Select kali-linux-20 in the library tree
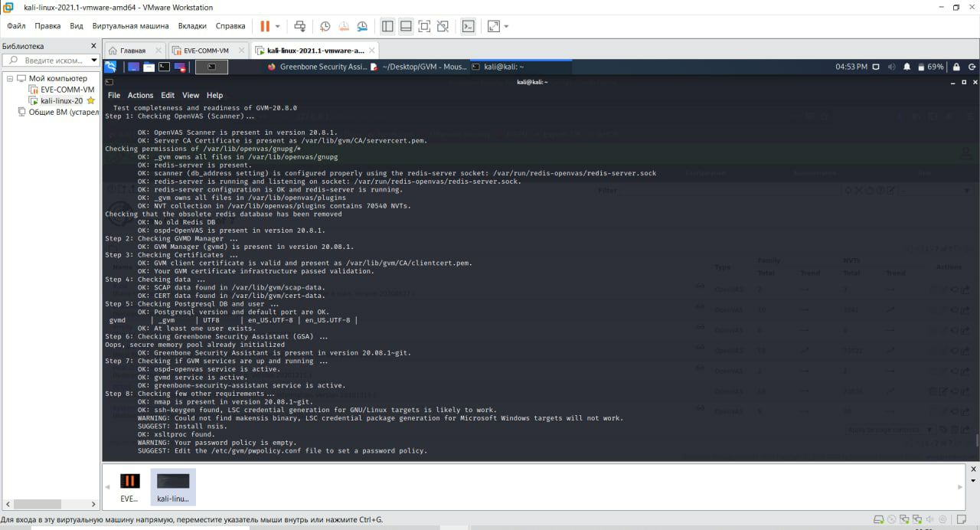The image size is (980, 530). coord(57,100)
